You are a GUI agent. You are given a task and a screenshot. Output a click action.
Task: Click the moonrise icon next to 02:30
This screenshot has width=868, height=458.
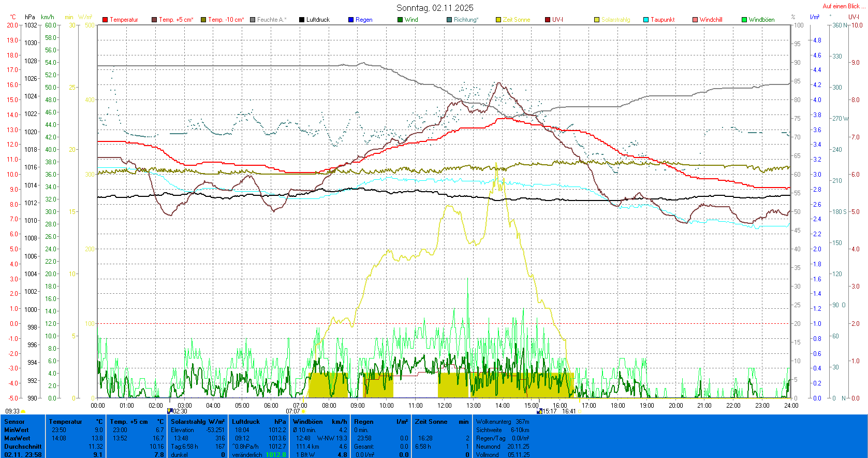click(169, 411)
